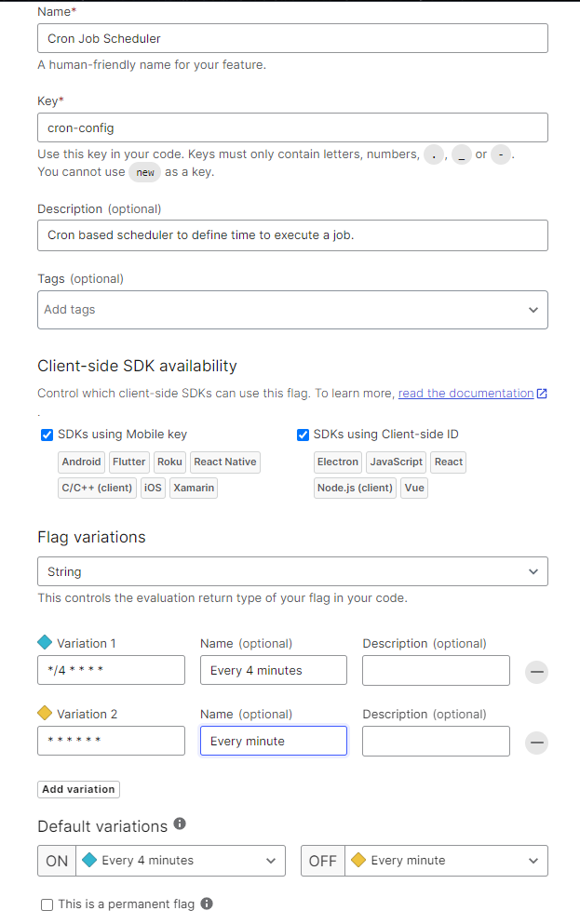Click the external link icon after documentation

[x=542, y=394]
